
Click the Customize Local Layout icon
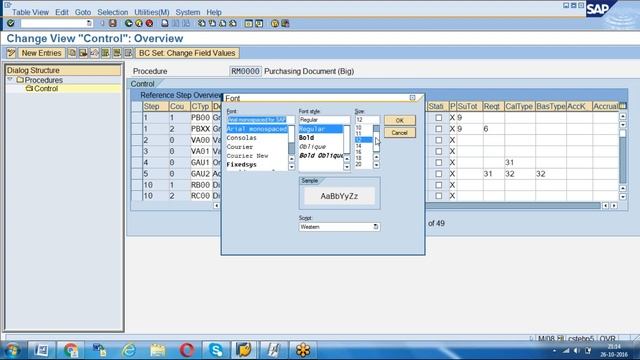(x=285, y=23)
